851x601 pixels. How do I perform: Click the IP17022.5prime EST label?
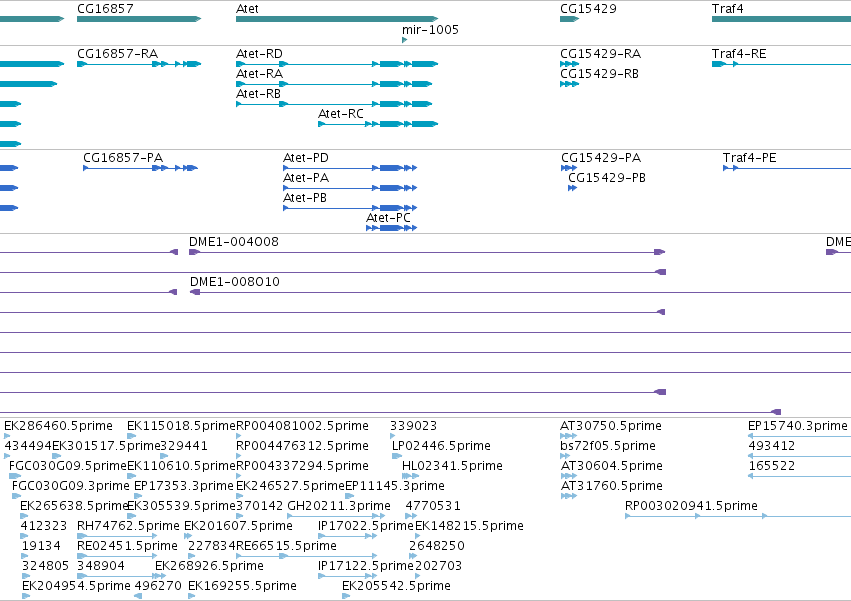coord(366,526)
